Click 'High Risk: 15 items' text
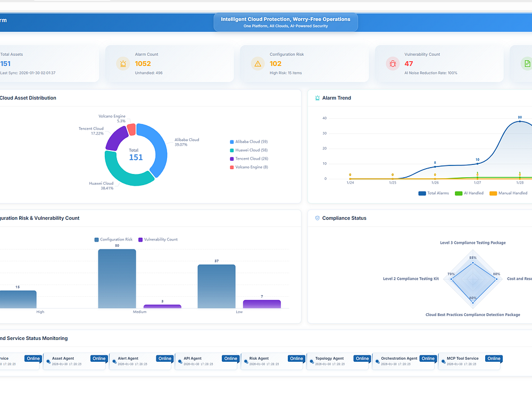The image size is (532, 399). 286,73
